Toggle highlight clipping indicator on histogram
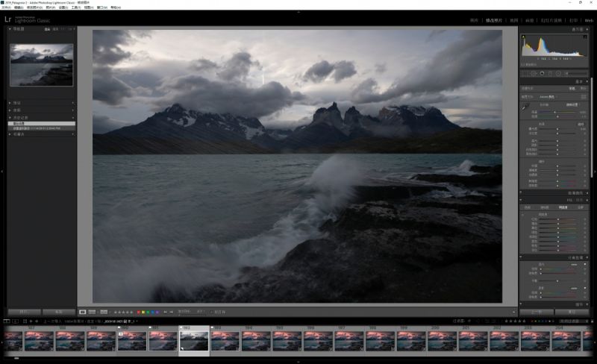This screenshot has height=364, width=597. point(585,37)
